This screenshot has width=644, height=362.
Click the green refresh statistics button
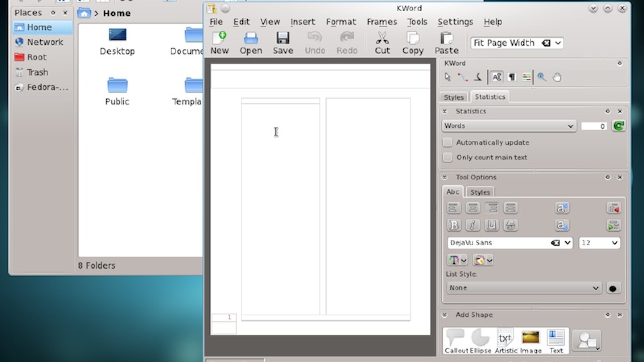tap(619, 126)
